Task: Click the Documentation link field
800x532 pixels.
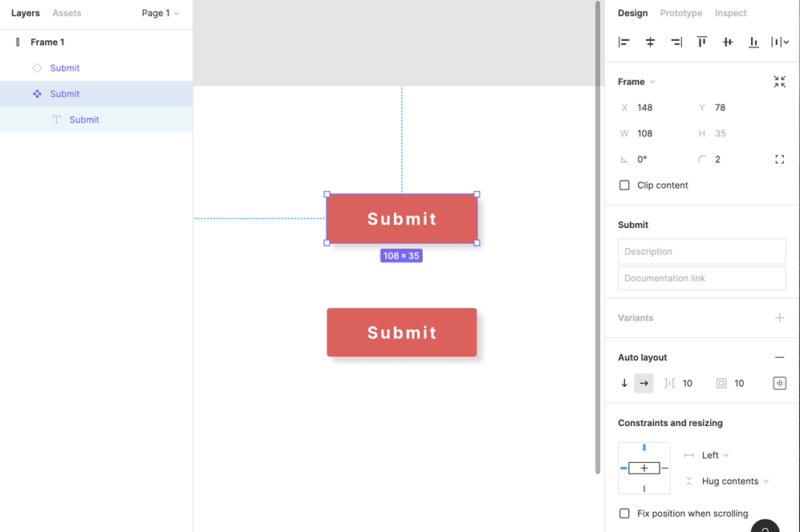Action: pos(701,278)
